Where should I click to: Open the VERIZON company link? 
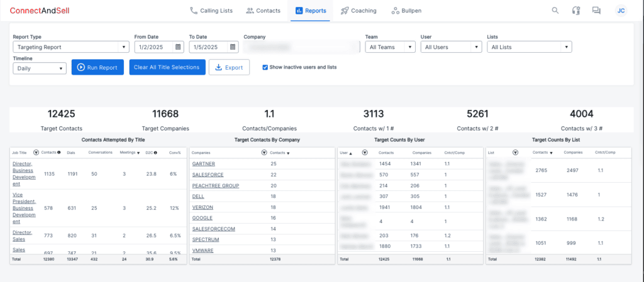203,207
